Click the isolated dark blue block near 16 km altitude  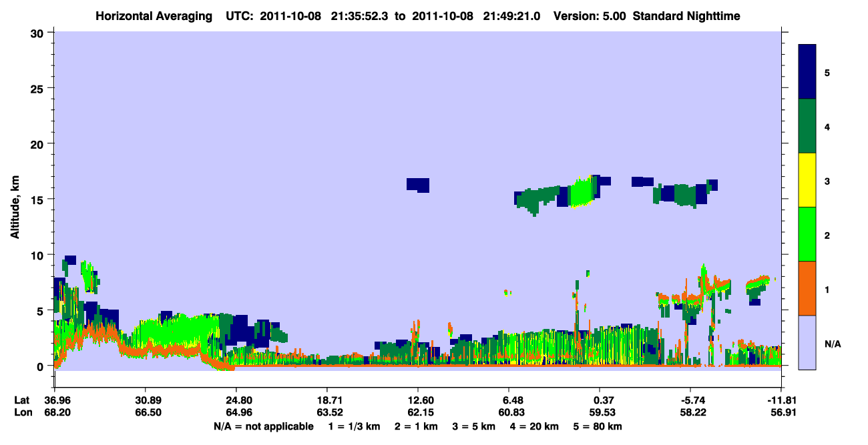click(x=418, y=185)
